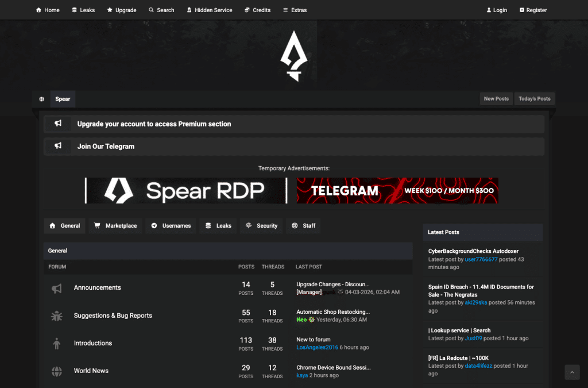Click the person icon next to Introductions
This screenshot has height=388, width=588.
(x=57, y=343)
